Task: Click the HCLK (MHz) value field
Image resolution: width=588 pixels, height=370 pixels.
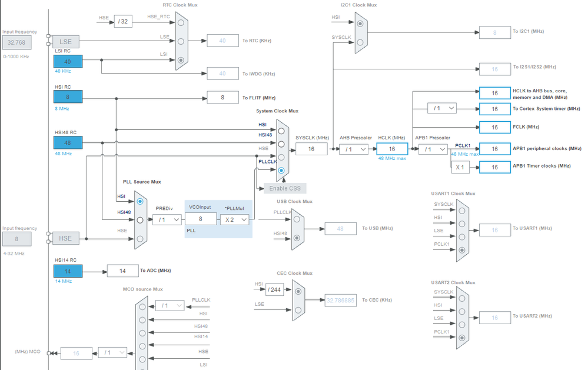Action: click(x=392, y=149)
